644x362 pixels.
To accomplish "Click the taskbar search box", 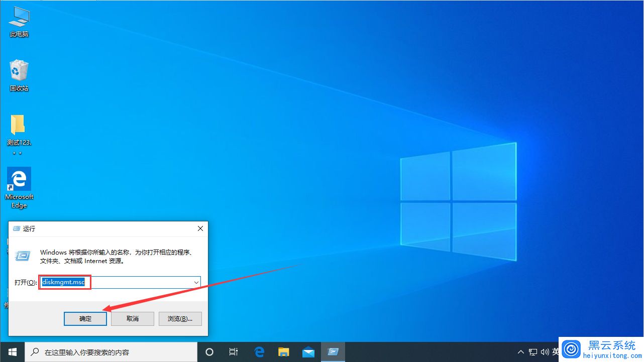I will click(111, 352).
